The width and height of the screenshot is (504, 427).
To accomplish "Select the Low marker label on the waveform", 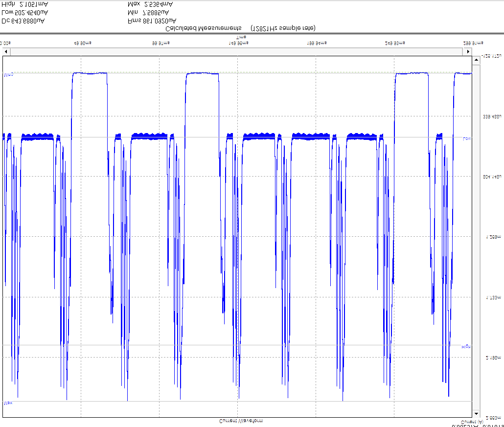I will pyautogui.click(x=467, y=139).
